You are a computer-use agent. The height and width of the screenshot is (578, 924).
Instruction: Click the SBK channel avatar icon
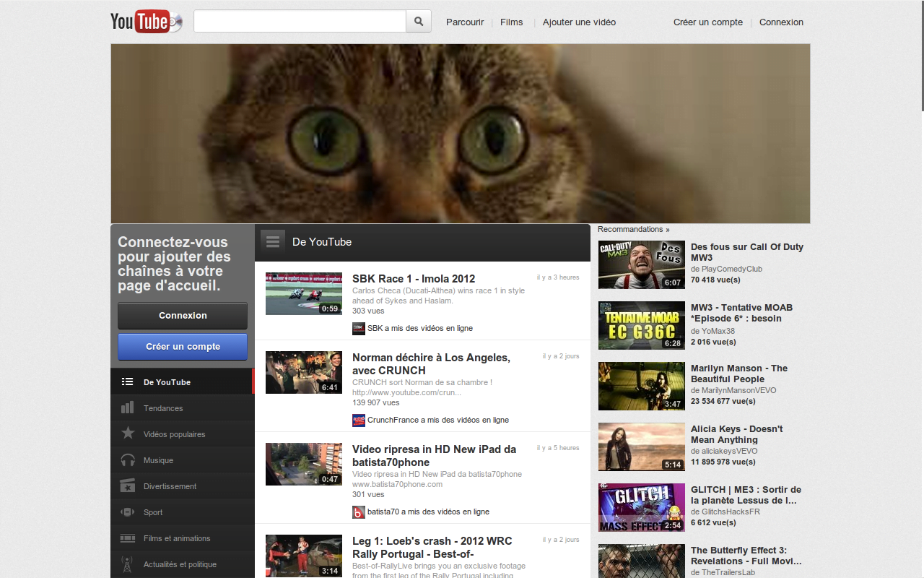point(359,328)
